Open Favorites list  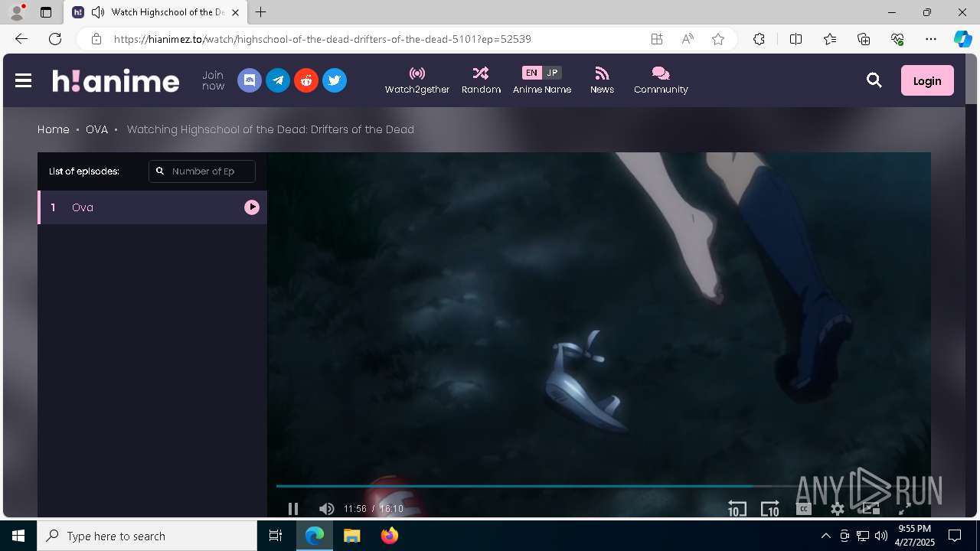(830, 39)
